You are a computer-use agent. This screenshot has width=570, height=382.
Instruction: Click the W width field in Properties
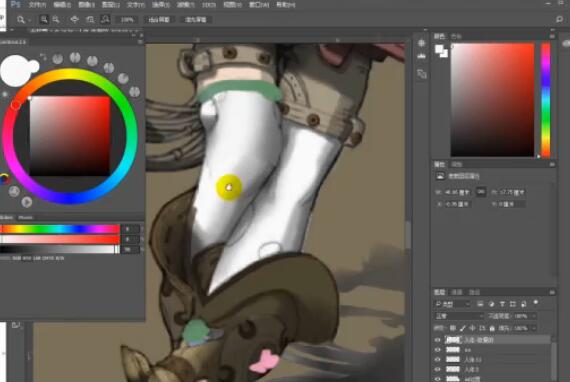point(457,192)
